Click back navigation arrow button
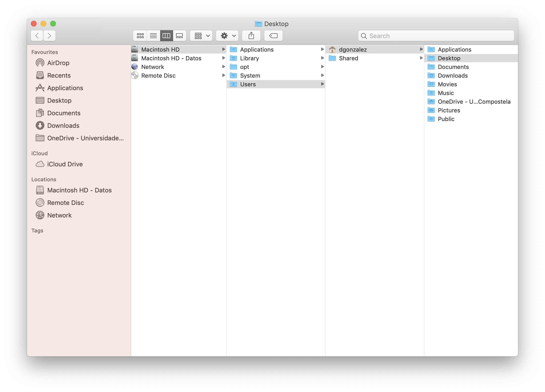The width and height of the screenshot is (545, 392). pos(37,35)
